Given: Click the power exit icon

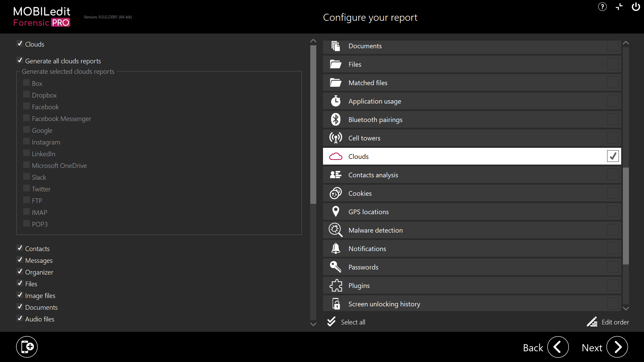Looking at the screenshot, I should [x=636, y=7].
